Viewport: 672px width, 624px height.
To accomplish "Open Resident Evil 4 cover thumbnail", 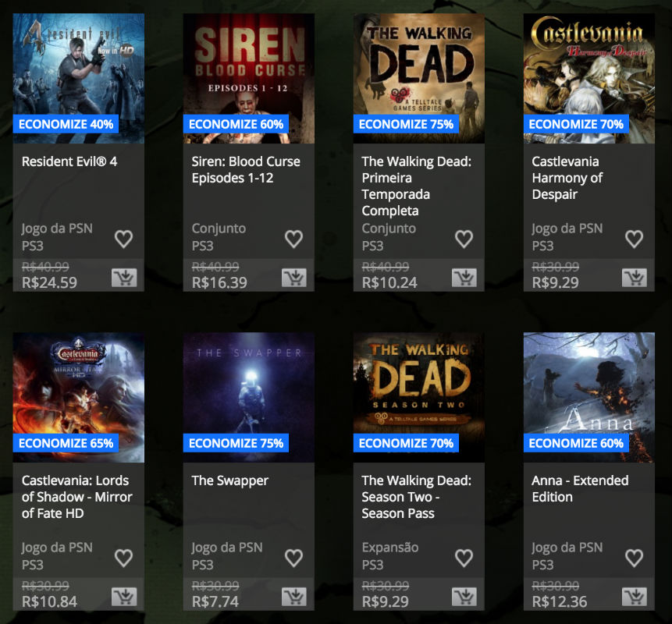I will [78, 78].
